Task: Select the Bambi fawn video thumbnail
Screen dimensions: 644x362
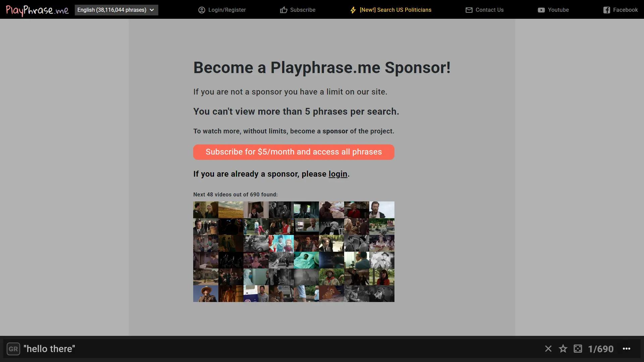Action: (331, 293)
